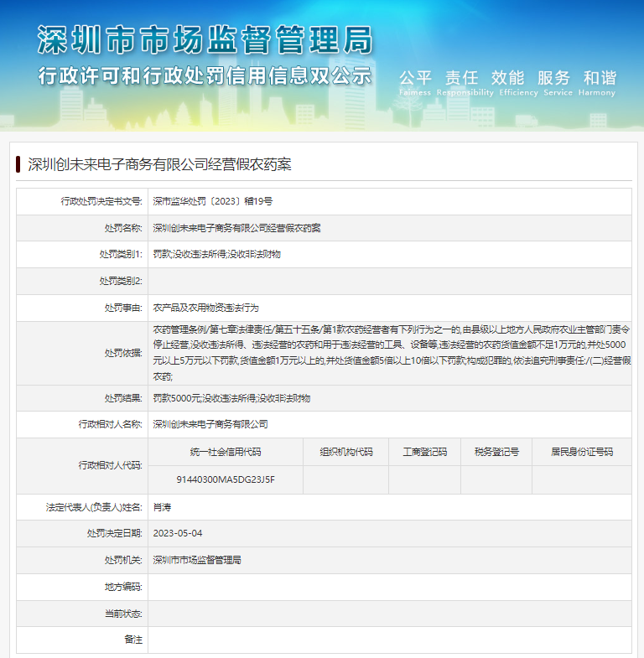Viewport: 644px width, 658px height.
Task: Click the 责任 Responsibility slogan
Action: coord(465,83)
